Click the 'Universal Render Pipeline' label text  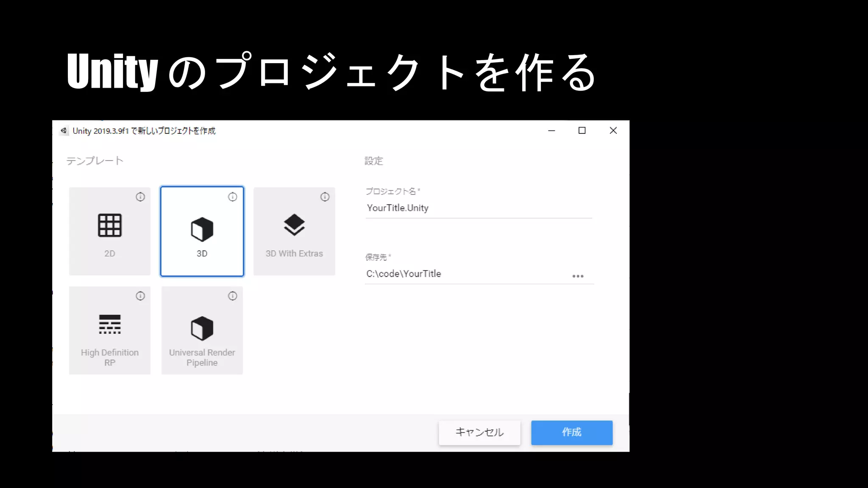[x=202, y=358]
